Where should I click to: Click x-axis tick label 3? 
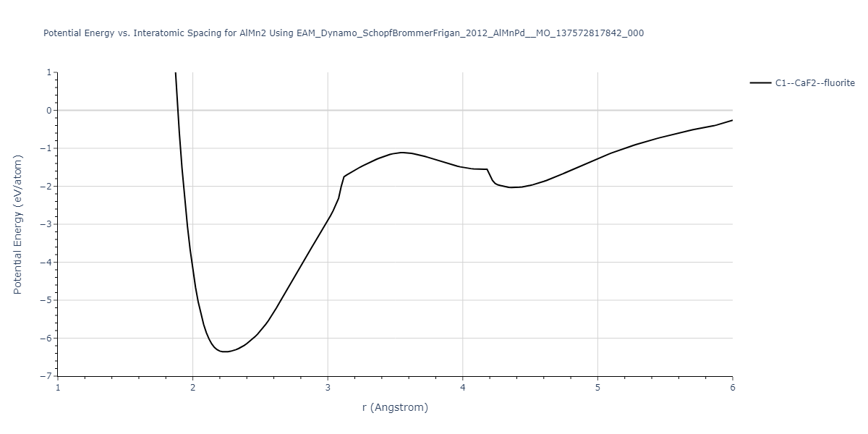328,388
